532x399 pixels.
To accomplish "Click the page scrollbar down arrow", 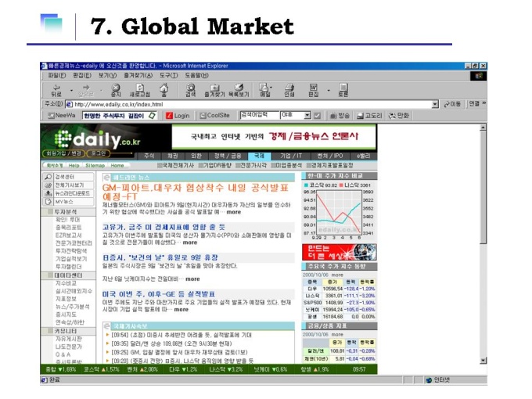I will click(x=483, y=361).
